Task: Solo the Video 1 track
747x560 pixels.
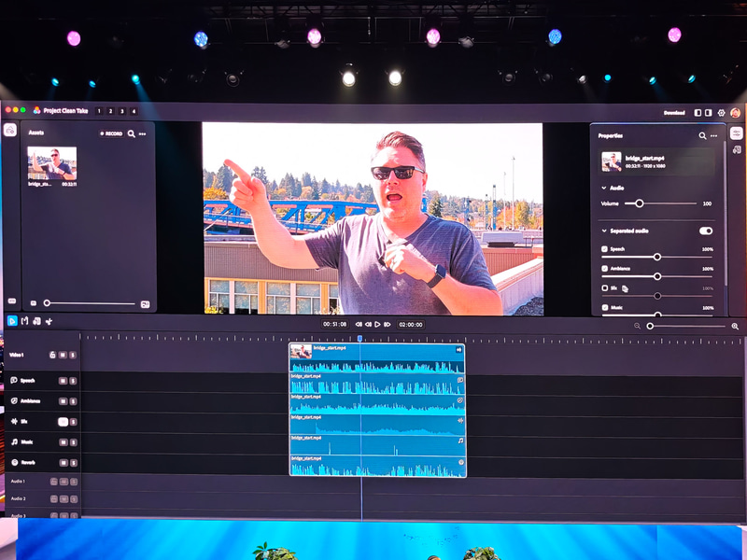Action: coord(73,355)
